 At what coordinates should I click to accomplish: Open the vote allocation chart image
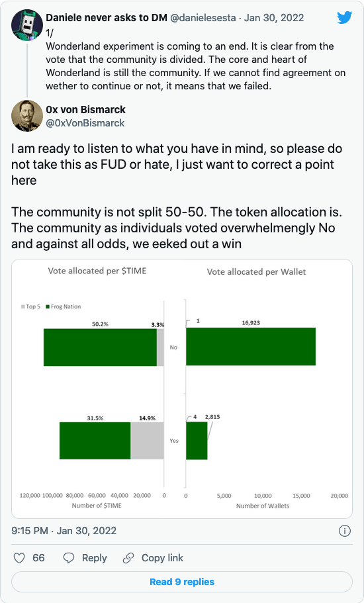pyautogui.click(x=182, y=389)
